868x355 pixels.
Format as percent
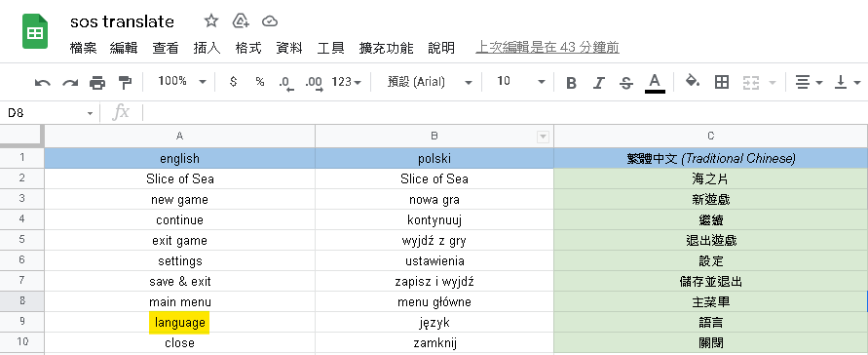tap(260, 82)
